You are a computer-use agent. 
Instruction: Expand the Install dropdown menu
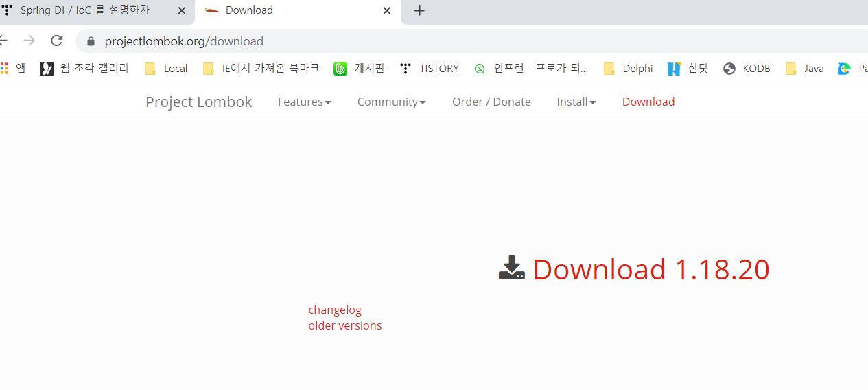point(576,102)
